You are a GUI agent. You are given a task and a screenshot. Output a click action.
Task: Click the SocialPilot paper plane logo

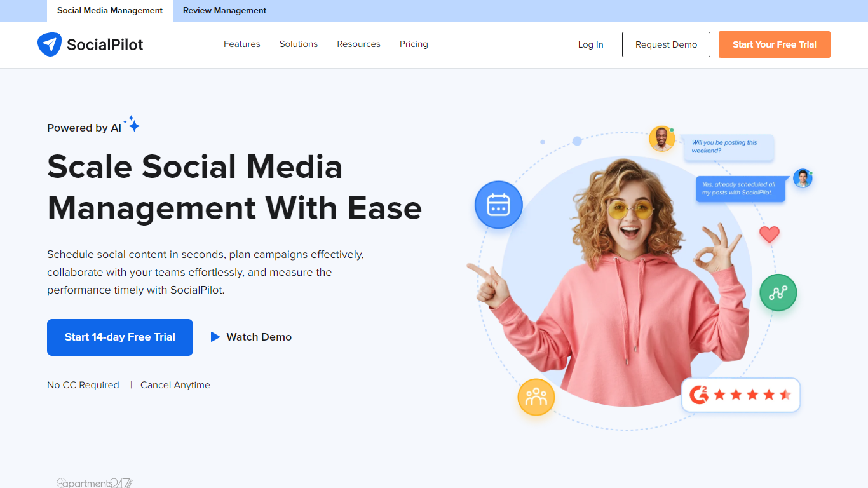pyautogui.click(x=50, y=44)
